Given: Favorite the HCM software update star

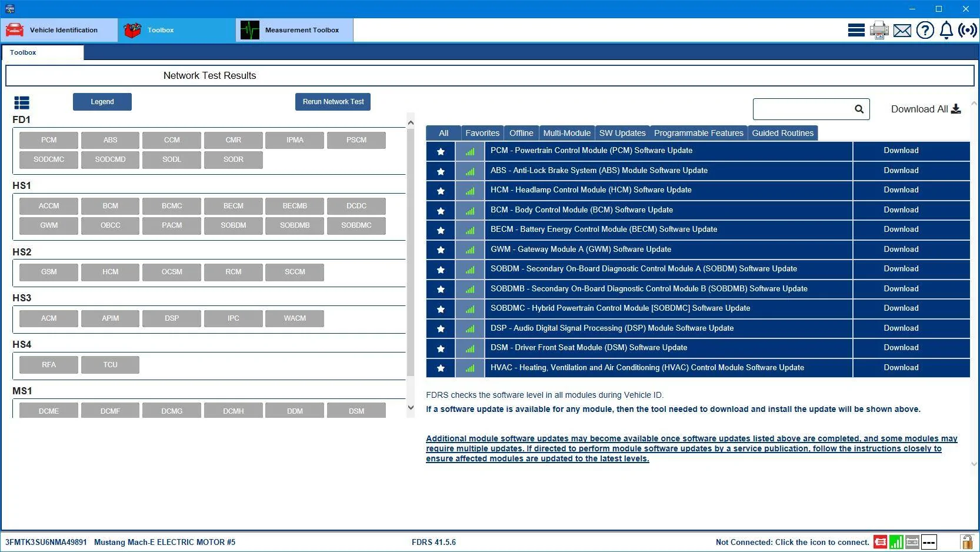Looking at the screenshot, I should [x=441, y=191].
